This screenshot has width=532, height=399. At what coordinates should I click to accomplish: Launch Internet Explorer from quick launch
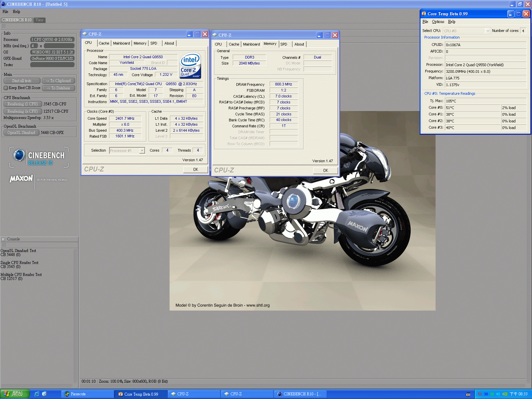(37, 394)
